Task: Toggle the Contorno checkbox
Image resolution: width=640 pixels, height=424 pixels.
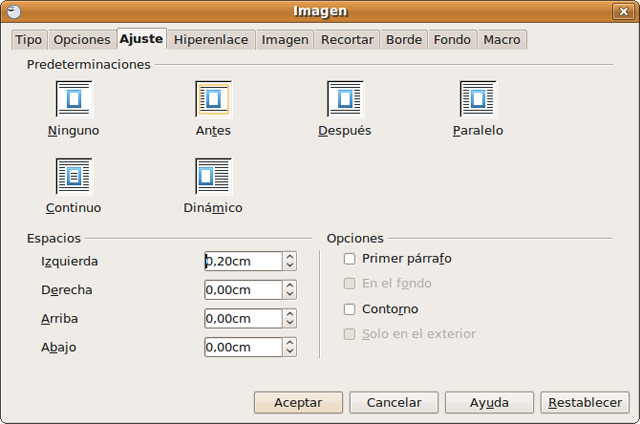Action: coord(350,309)
